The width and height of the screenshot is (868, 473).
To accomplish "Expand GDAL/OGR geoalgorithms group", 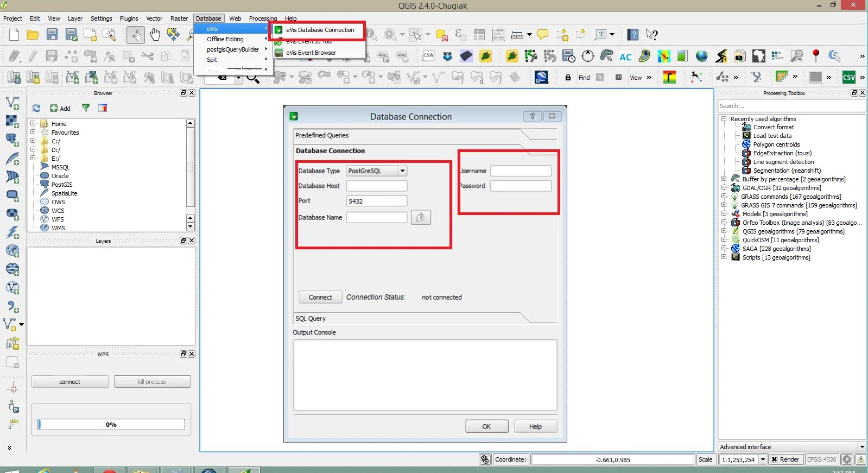I will 724,187.
